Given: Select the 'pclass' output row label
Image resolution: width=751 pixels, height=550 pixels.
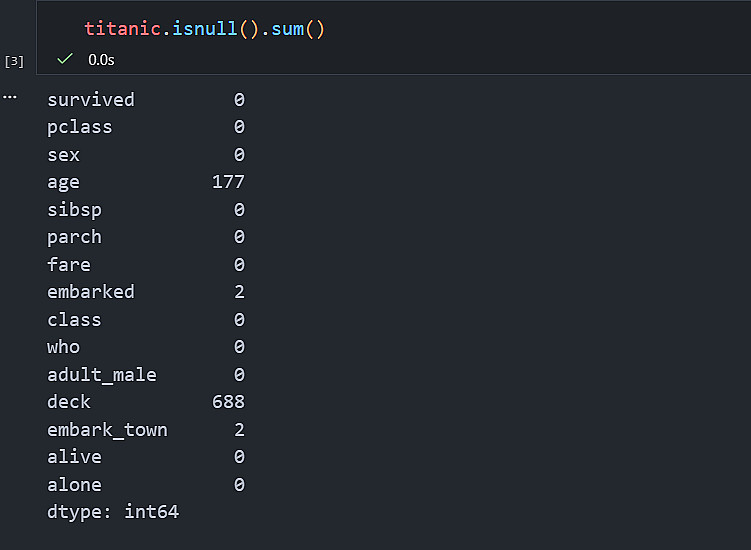Looking at the screenshot, I should [x=79, y=127].
